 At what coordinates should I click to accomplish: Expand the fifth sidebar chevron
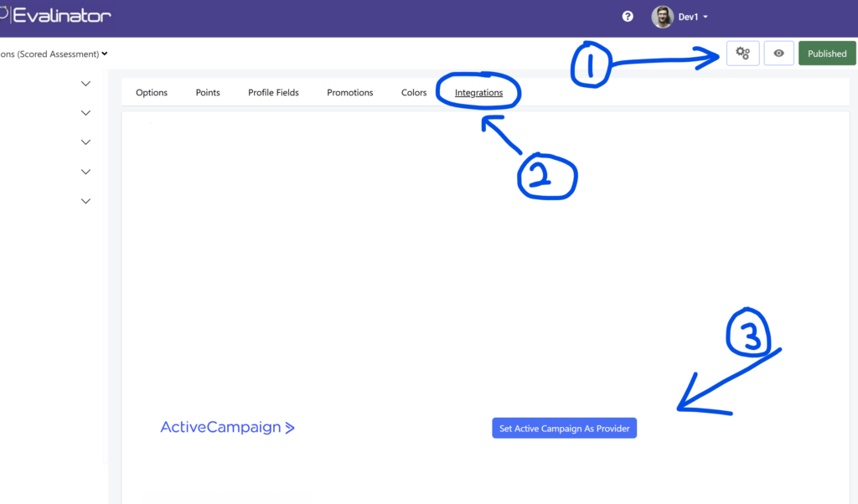86,201
